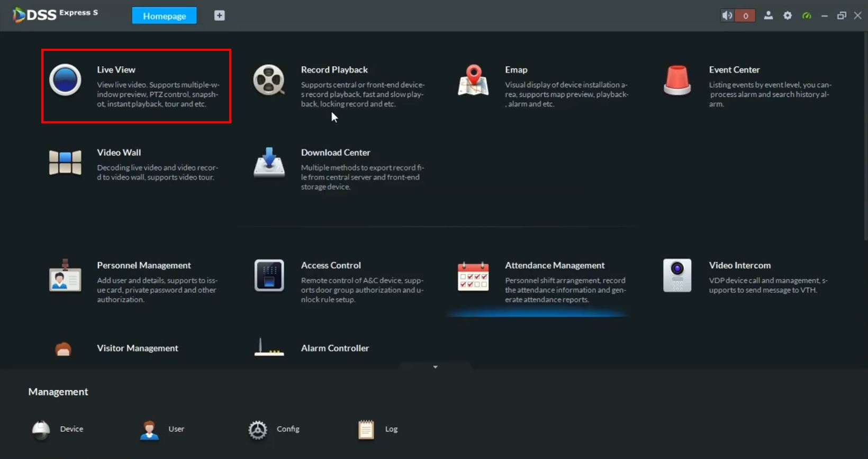Click the Download Center description text

(363, 177)
